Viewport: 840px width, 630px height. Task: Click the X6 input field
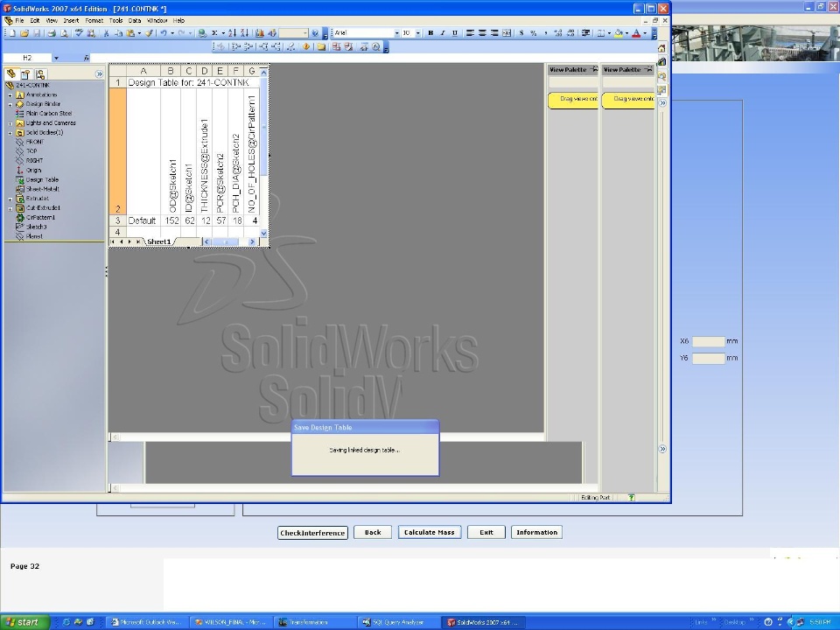coord(708,341)
